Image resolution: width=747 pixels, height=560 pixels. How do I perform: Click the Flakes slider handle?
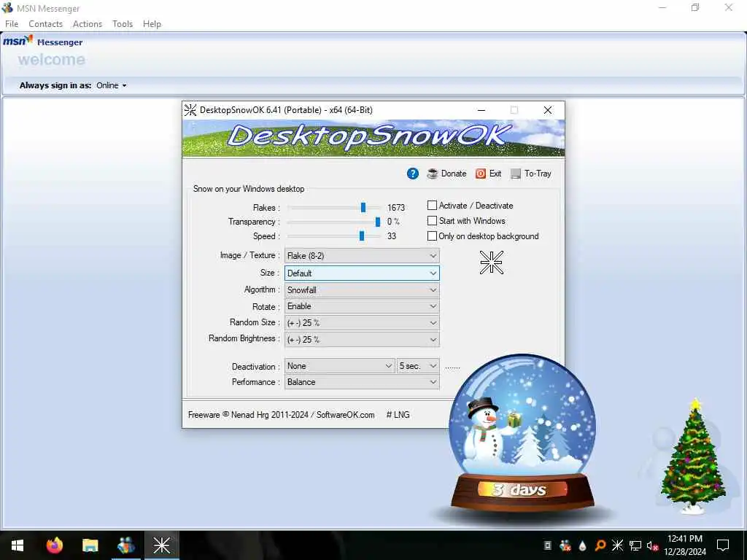coord(363,207)
